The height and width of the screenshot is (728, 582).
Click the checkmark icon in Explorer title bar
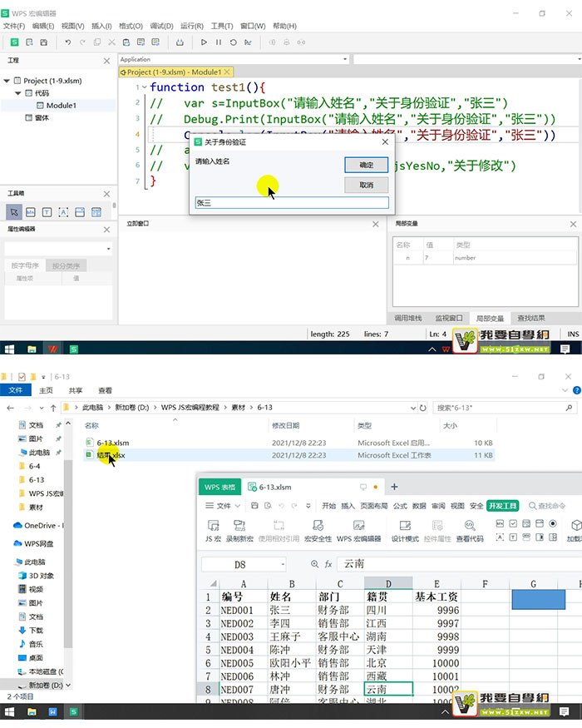pyautogui.click(x=22, y=377)
